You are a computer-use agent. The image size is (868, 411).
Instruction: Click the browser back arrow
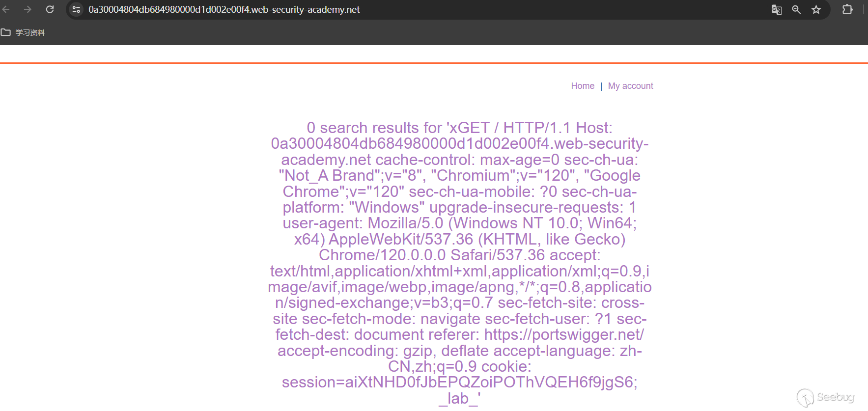point(6,9)
